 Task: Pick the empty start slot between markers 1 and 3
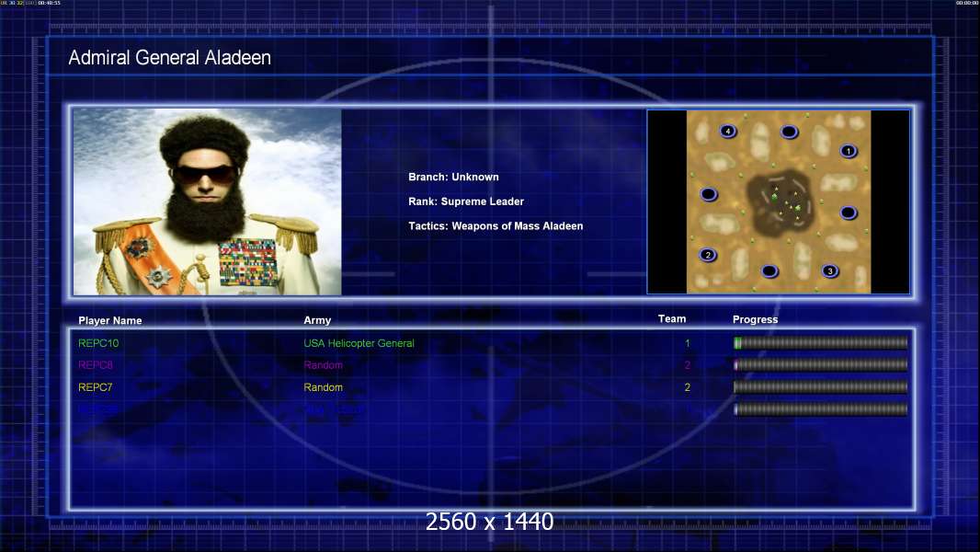coord(849,213)
